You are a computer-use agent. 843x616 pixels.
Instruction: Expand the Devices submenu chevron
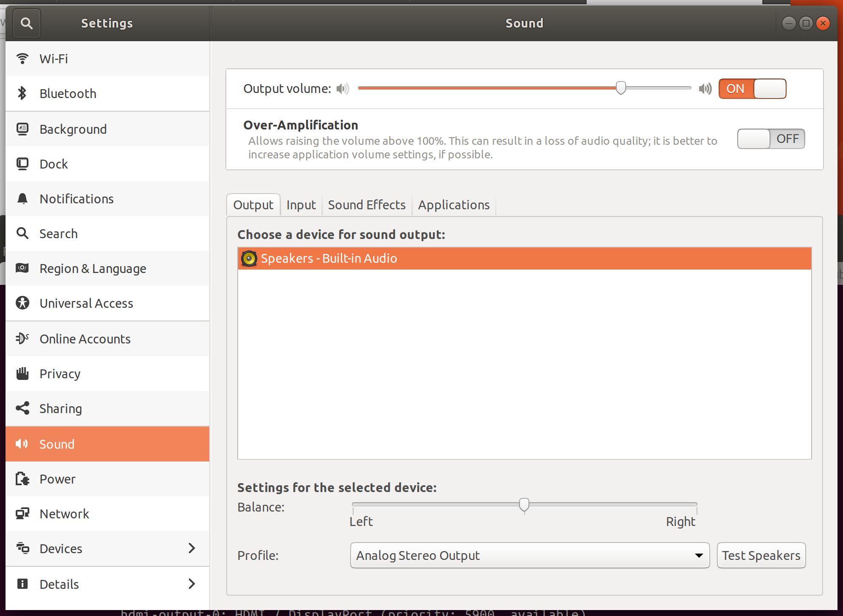tap(192, 548)
